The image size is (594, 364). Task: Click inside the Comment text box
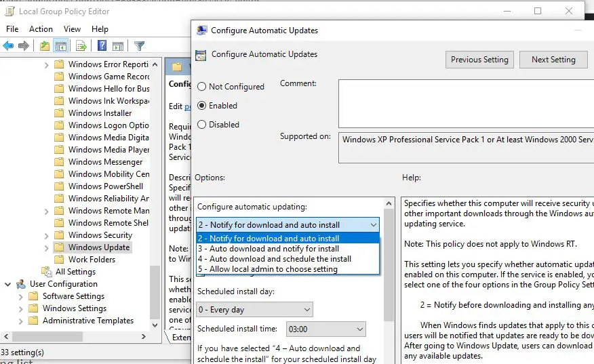[x=467, y=104]
